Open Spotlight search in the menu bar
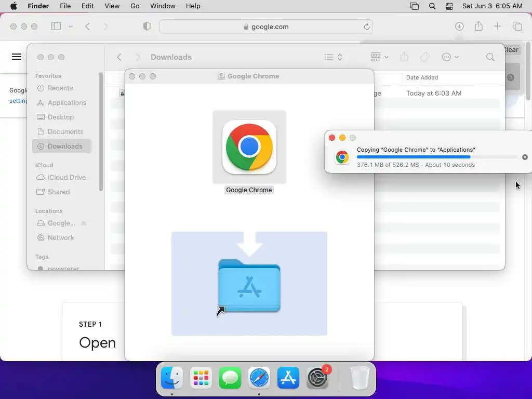Image resolution: width=532 pixels, height=399 pixels. click(x=432, y=6)
